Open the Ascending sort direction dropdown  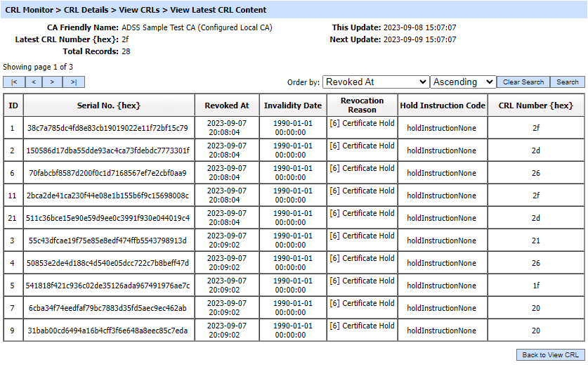(463, 82)
